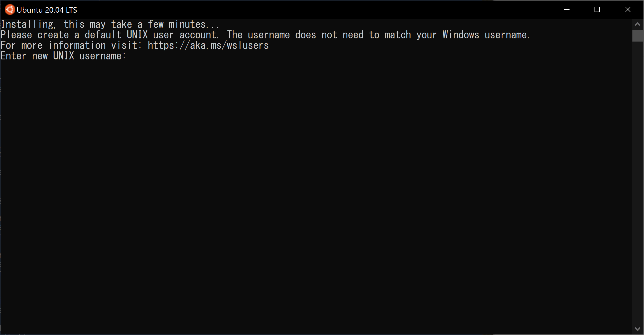
Task: Click the 'Installing, this may take a few minutes' line
Action: (110, 24)
